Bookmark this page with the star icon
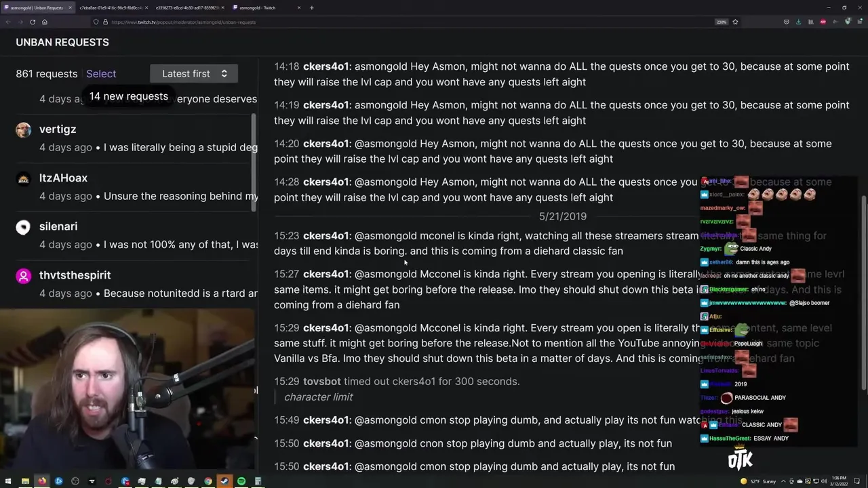868x488 pixels. (735, 22)
